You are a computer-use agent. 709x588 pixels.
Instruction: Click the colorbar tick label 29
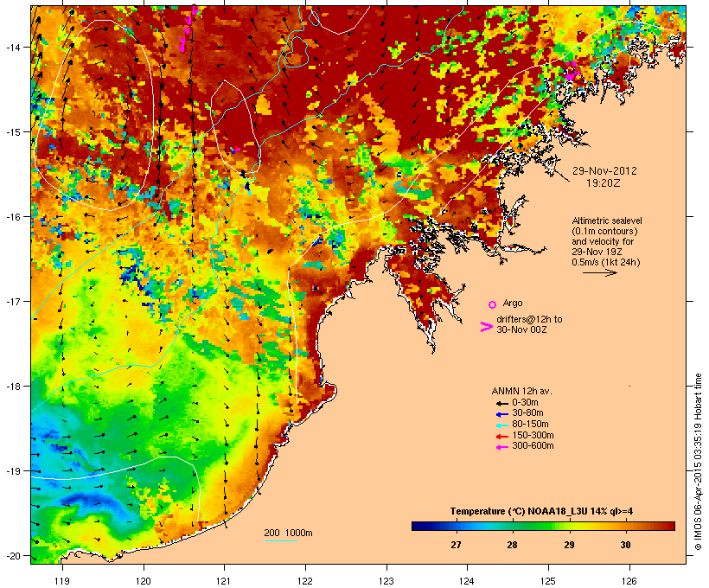tap(569, 545)
